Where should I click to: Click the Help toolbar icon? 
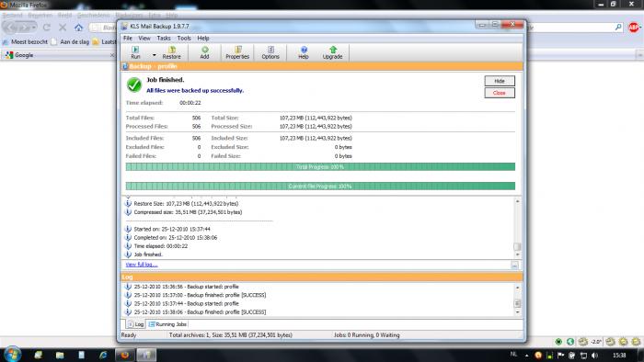[303, 52]
